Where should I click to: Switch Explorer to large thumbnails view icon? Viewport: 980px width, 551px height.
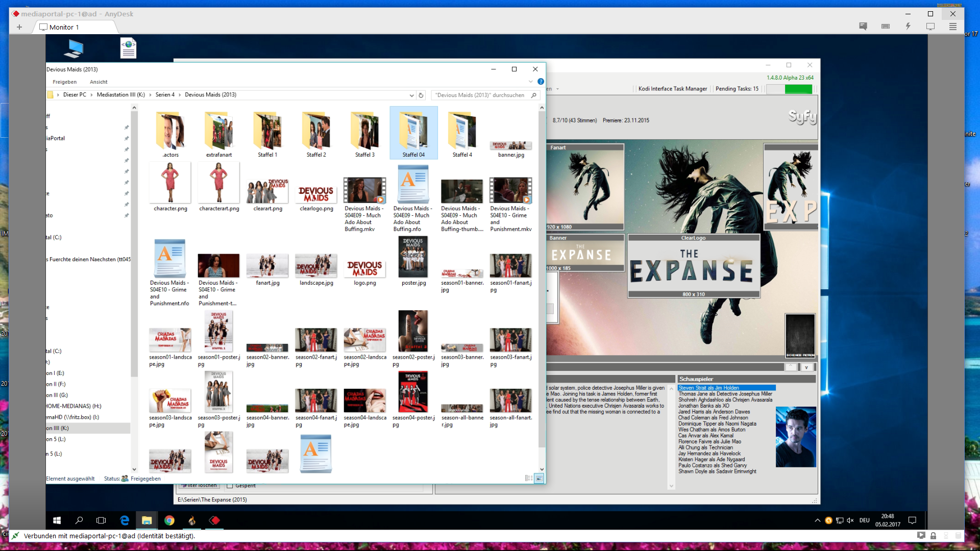[539, 478]
